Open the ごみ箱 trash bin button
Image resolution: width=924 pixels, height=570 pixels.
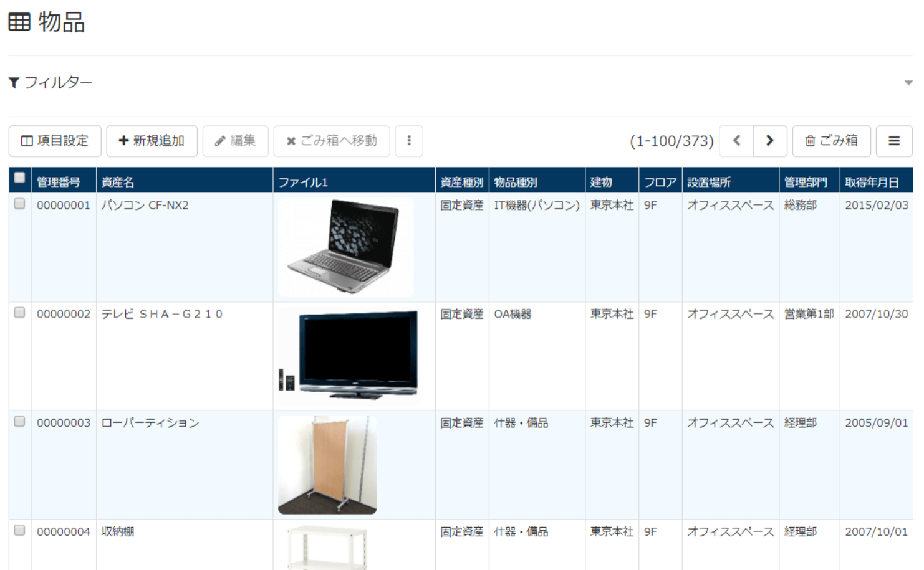[x=831, y=141]
